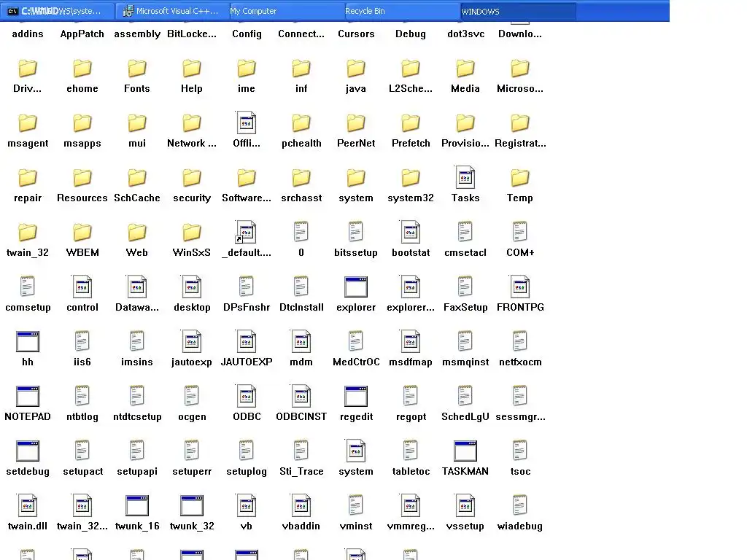Screen dimensions: 747x560
Task: Select the msdfmap file icon
Action: pyautogui.click(x=411, y=342)
